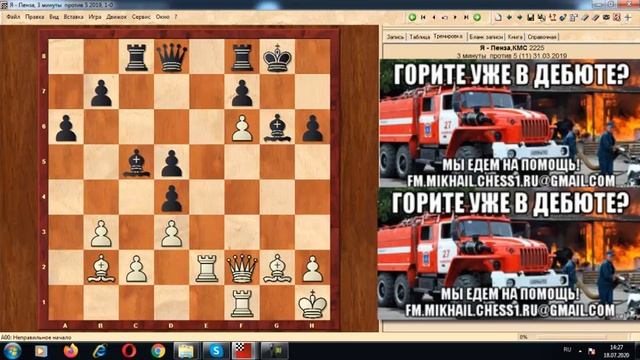
Task: Select the black bishop on g6
Action: [x=278, y=127]
